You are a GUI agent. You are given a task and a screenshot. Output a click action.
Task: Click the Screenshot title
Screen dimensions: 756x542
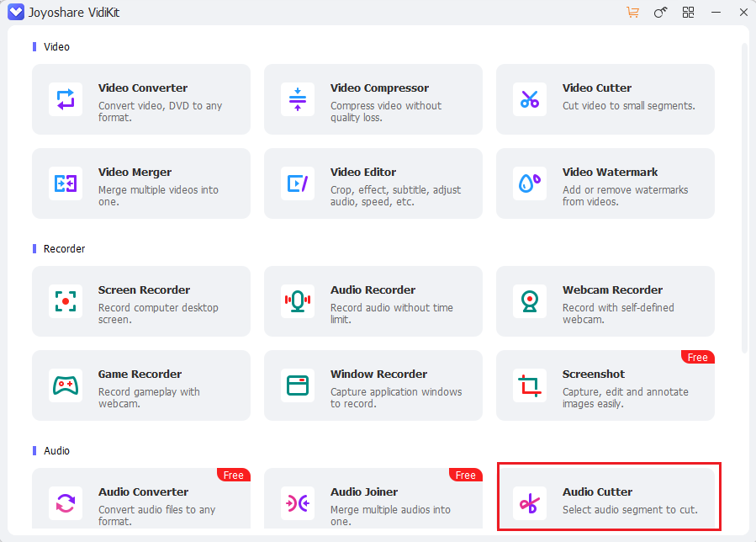coord(594,374)
